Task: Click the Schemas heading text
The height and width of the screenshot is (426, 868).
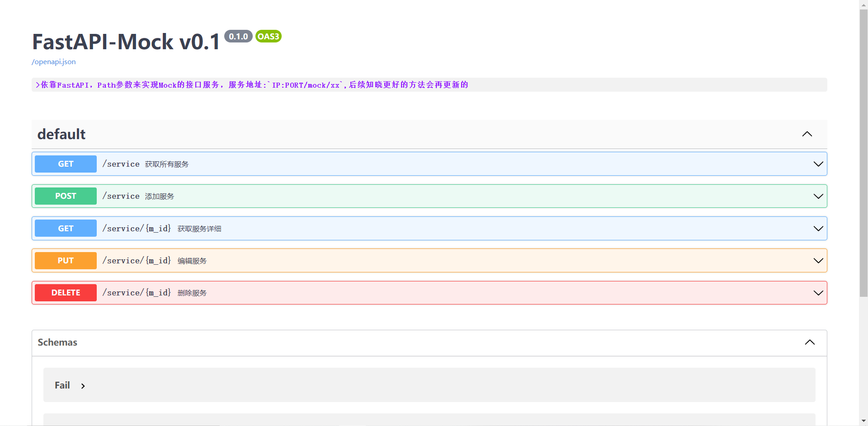Action: pos(57,342)
